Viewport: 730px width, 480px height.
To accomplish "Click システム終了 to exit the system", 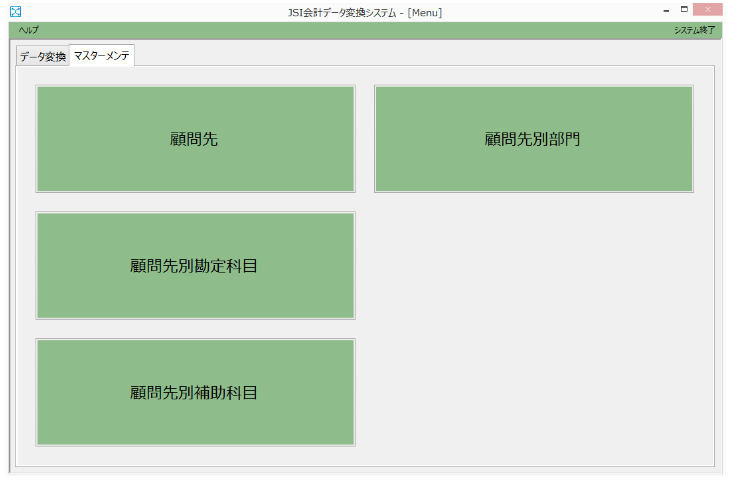I will tap(694, 30).
